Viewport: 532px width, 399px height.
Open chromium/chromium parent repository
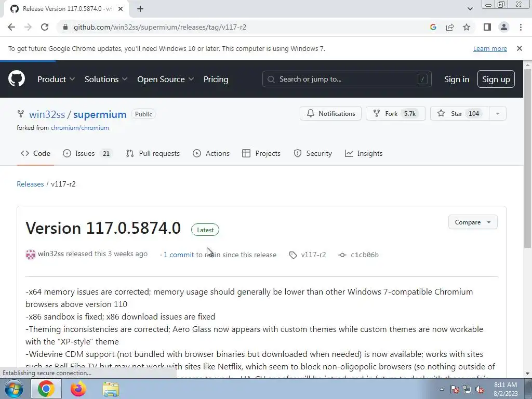[x=79, y=128]
